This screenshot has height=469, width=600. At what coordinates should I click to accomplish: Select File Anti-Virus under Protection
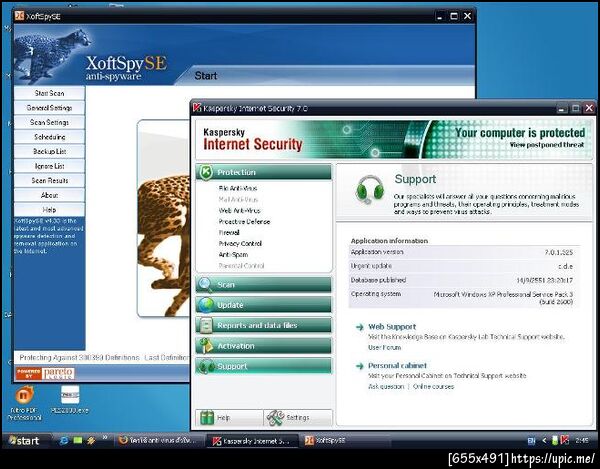click(238, 188)
